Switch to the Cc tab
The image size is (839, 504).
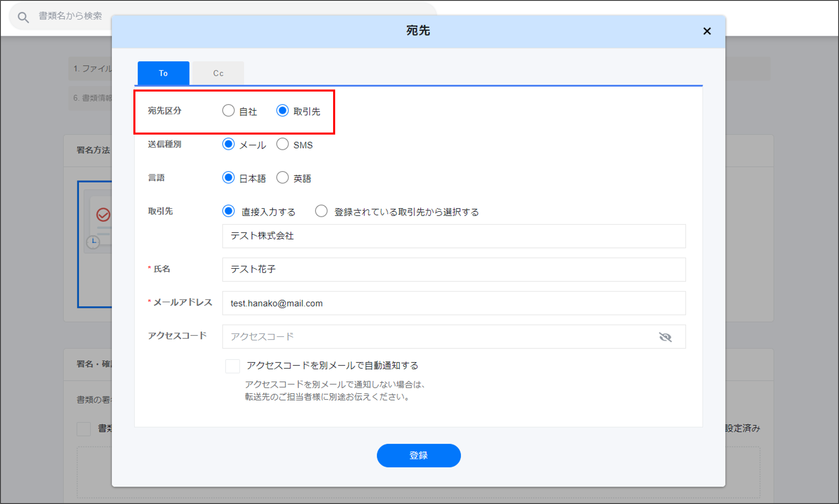[218, 73]
